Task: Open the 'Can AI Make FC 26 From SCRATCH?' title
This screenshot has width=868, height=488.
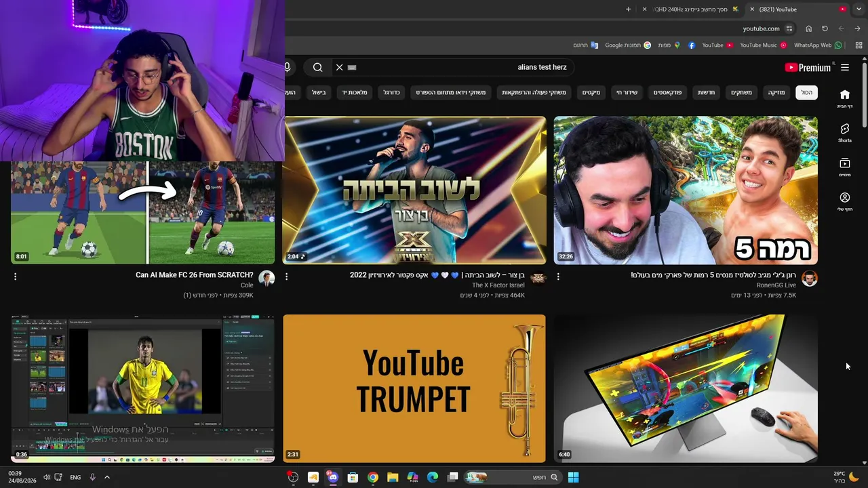Action: [195, 275]
